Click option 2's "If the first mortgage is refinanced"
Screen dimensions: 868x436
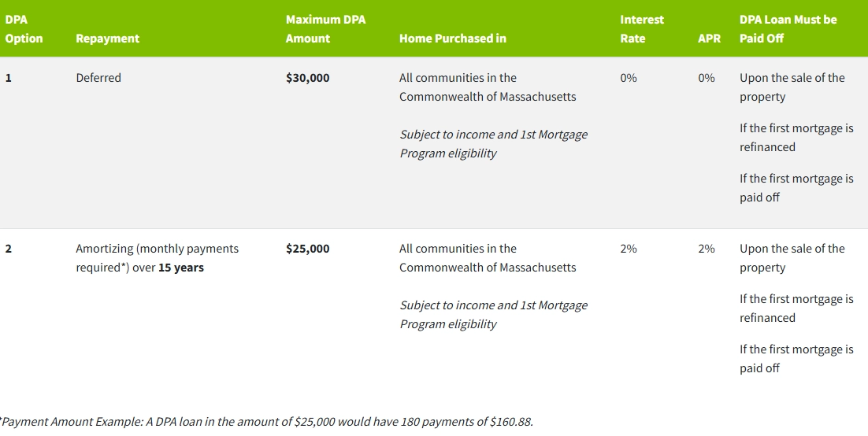[796, 309]
